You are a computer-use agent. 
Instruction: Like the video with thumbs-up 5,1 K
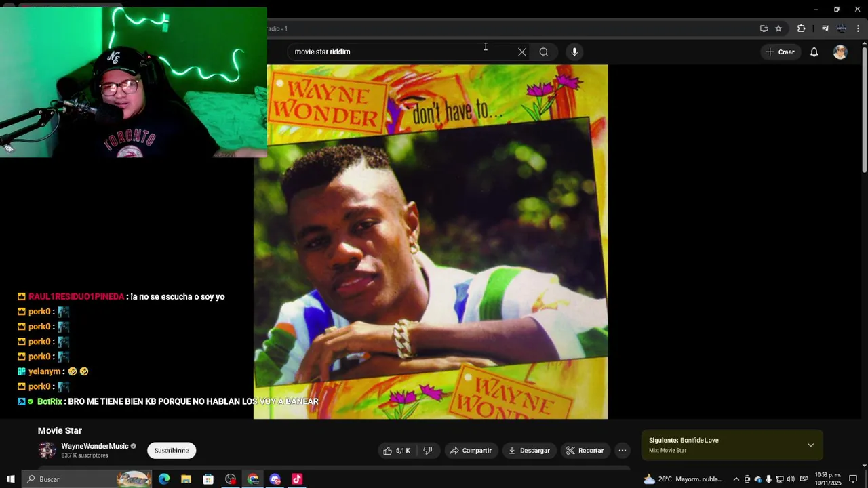tap(397, 451)
